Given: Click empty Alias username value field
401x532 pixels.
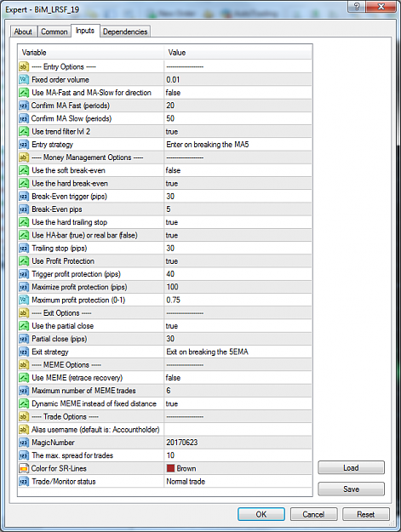Looking at the screenshot, I should (238, 430).
